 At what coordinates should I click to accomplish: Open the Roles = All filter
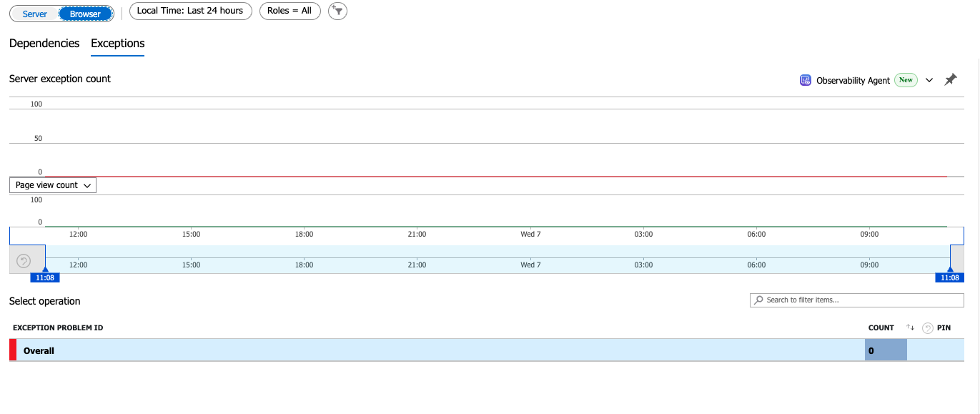coord(289,11)
